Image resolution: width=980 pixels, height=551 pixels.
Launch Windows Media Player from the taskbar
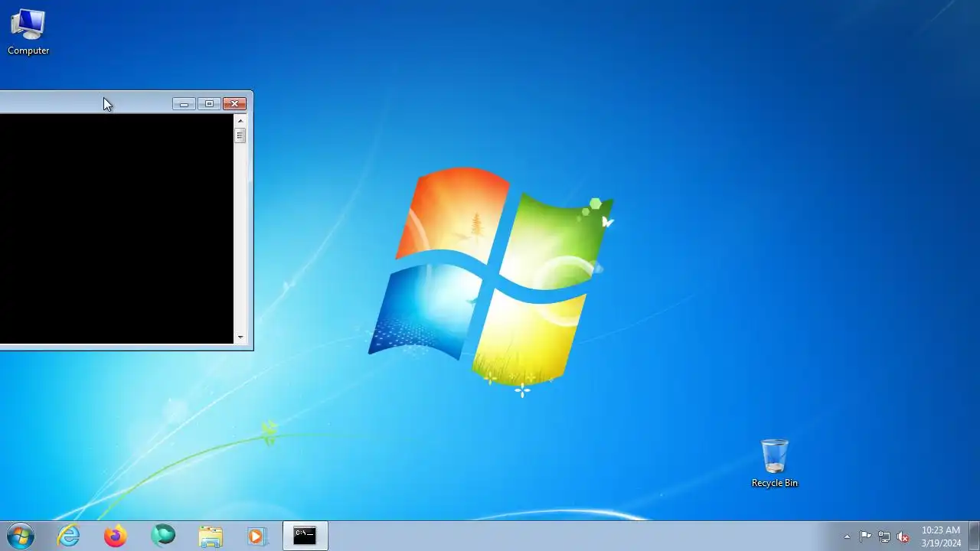coord(257,536)
